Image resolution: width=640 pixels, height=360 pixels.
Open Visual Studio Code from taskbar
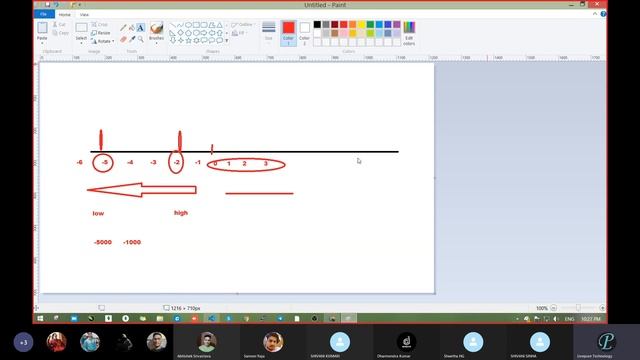click(x=211, y=318)
